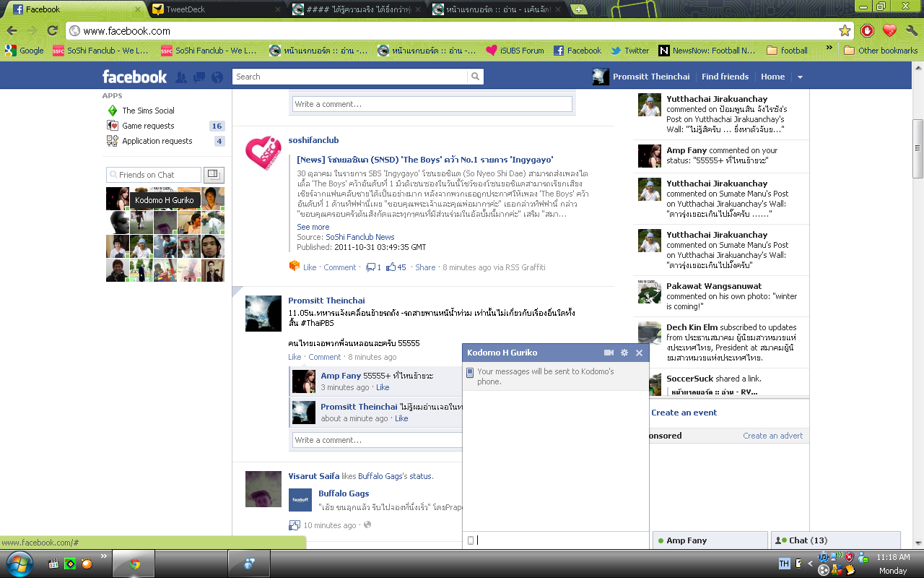Open the Amp Fany chat tab
Image resolution: width=924 pixels, height=578 pixels.
click(x=710, y=540)
